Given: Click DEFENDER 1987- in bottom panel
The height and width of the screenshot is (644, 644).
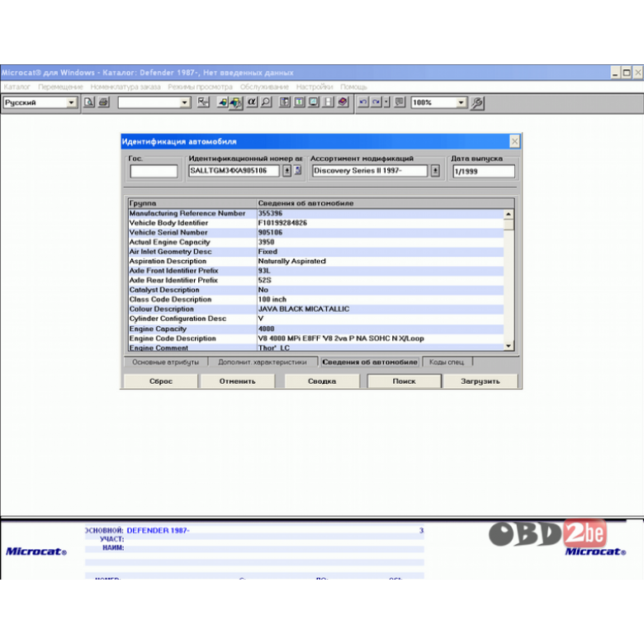Looking at the screenshot, I should coord(159,530).
